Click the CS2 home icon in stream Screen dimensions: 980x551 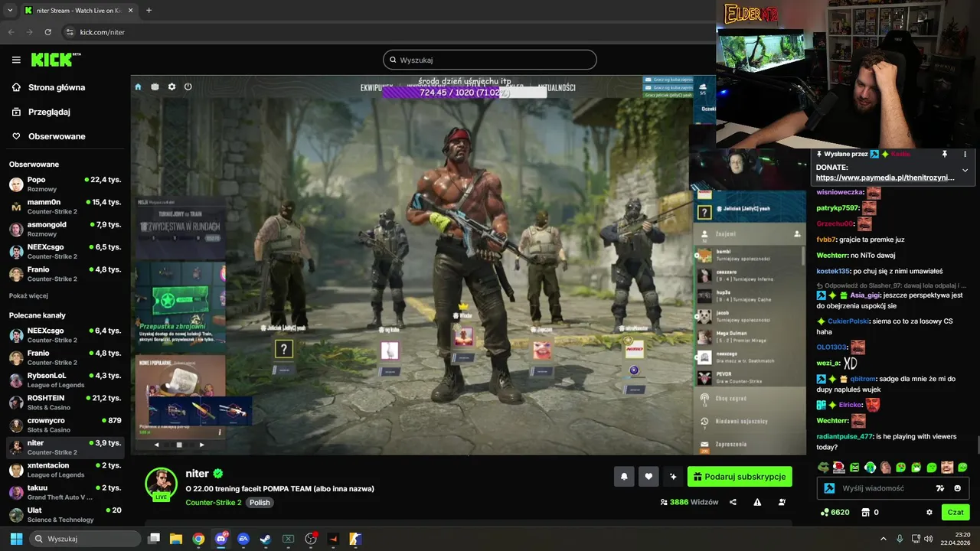click(x=138, y=86)
